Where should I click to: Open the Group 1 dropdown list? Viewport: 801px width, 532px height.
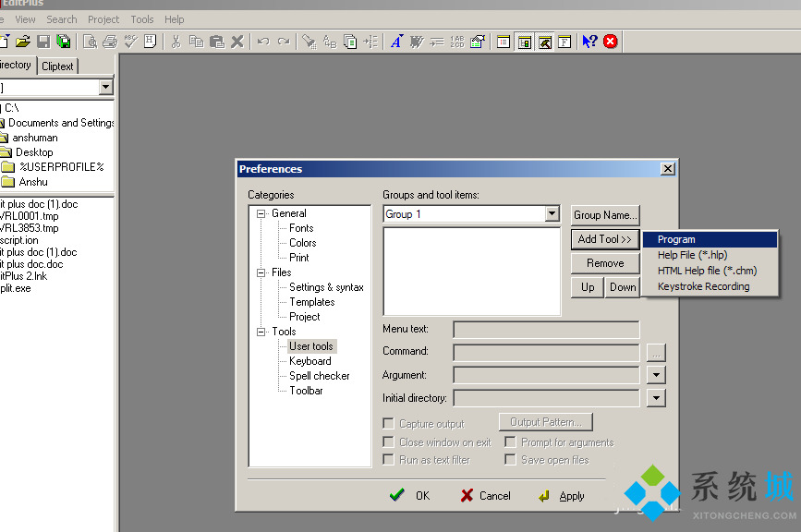[553, 213]
